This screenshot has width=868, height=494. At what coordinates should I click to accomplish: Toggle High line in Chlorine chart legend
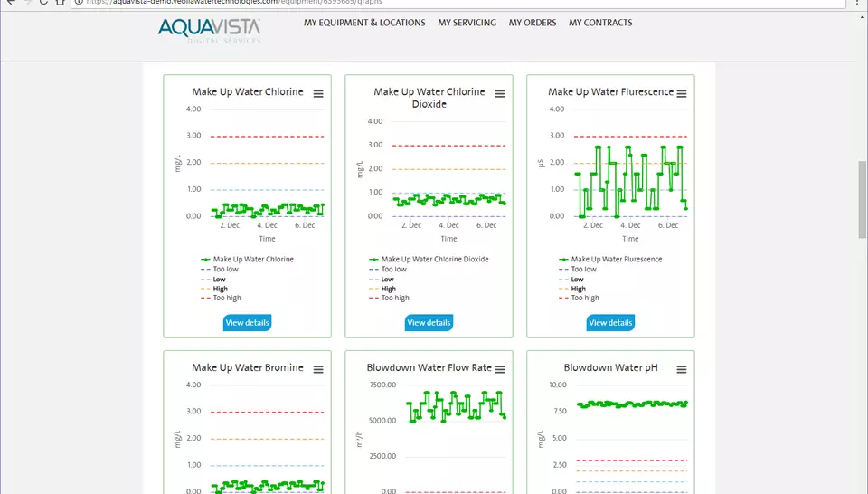click(x=214, y=289)
